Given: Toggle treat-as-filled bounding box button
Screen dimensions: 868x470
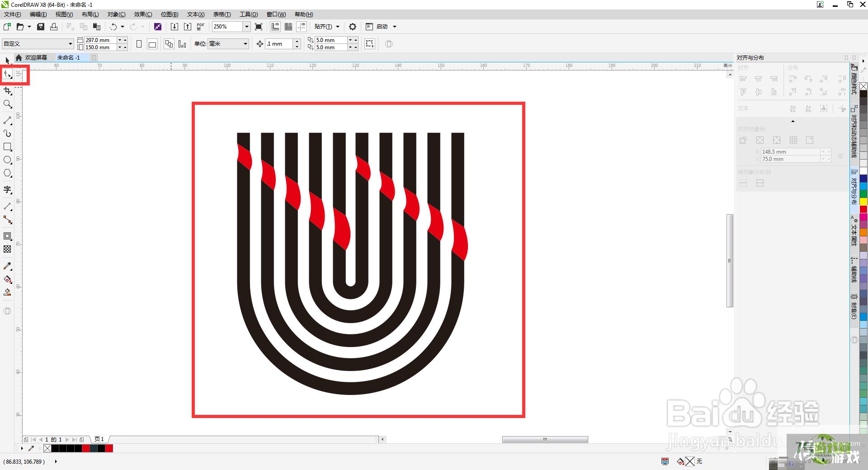Looking at the screenshot, I should (x=370, y=44).
